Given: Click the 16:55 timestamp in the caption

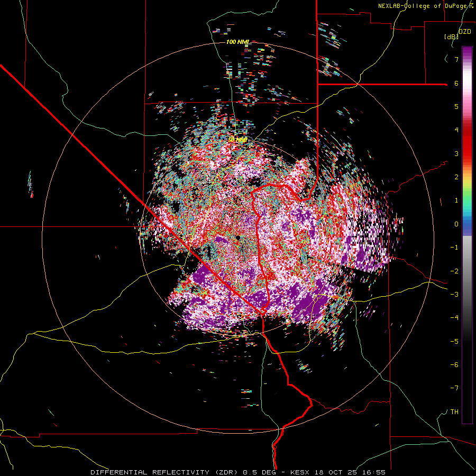Looking at the screenshot, I should 373,472.
